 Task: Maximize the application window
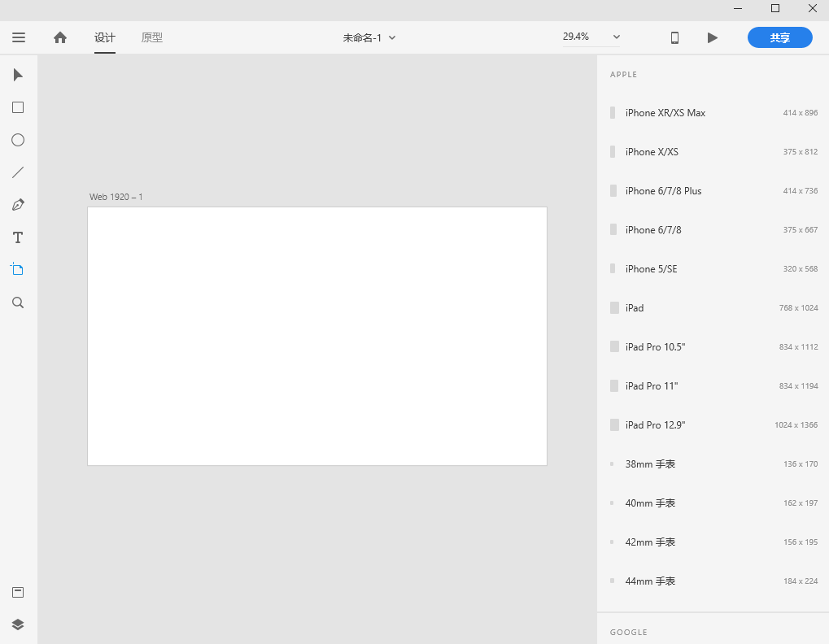pyautogui.click(x=775, y=8)
